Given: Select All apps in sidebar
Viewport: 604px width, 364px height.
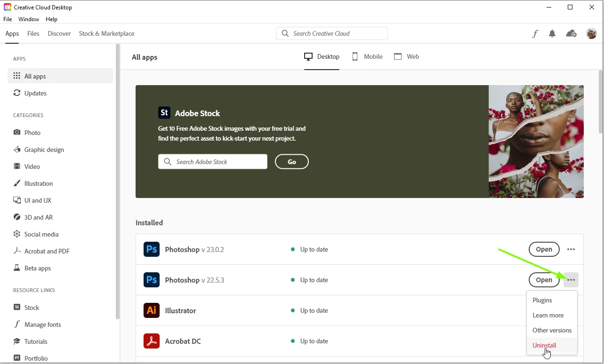Looking at the screenshot, I should (60, 76).
